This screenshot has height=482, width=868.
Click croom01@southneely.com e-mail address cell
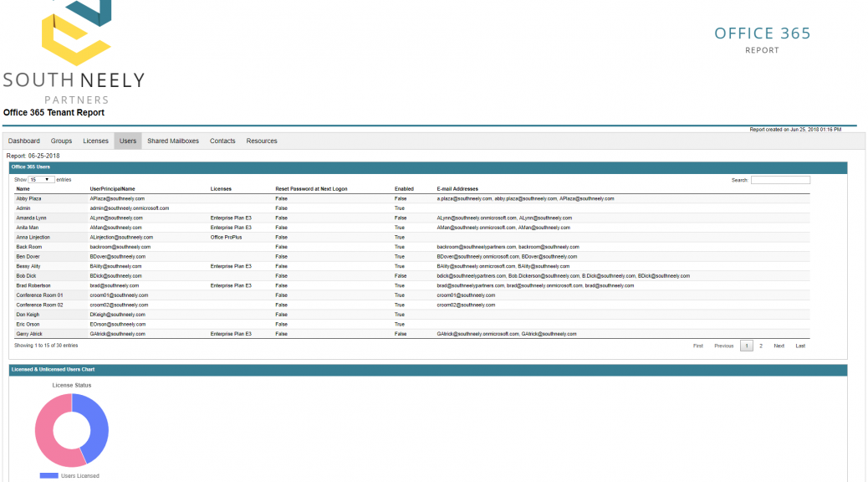(x=466, y=295)
